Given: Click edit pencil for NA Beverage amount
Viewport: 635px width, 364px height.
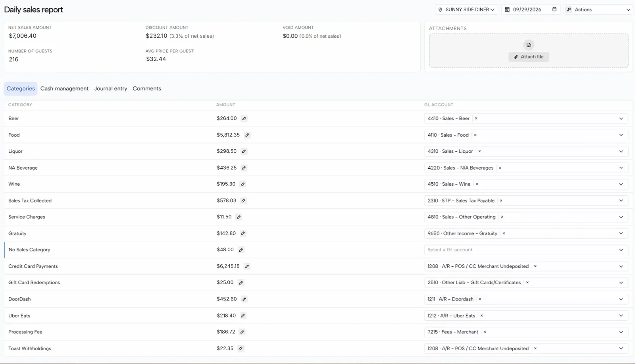Looking at the screenshot, I should (244, 168).
